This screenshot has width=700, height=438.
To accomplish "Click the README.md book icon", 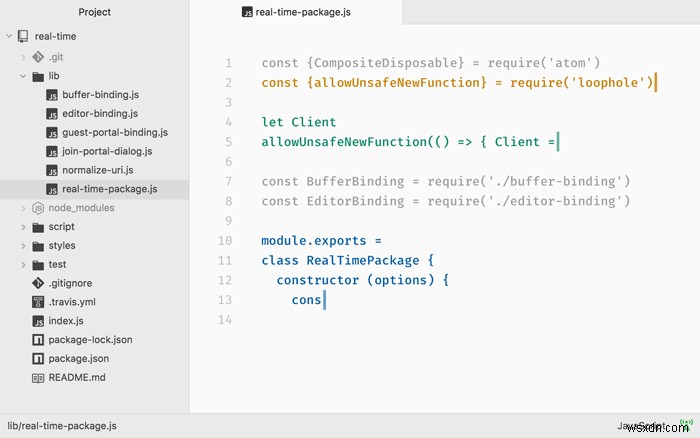I will (38, 378).
